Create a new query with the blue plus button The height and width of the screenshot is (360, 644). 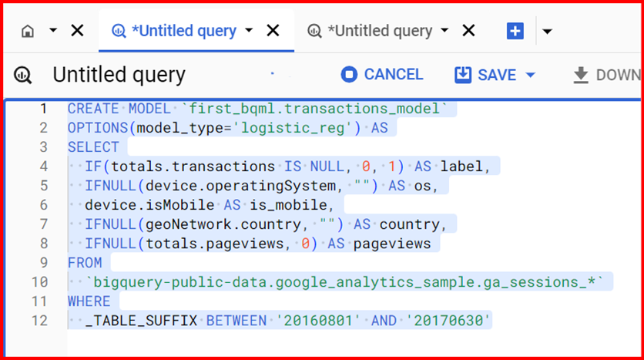click(x=515, y=31)
